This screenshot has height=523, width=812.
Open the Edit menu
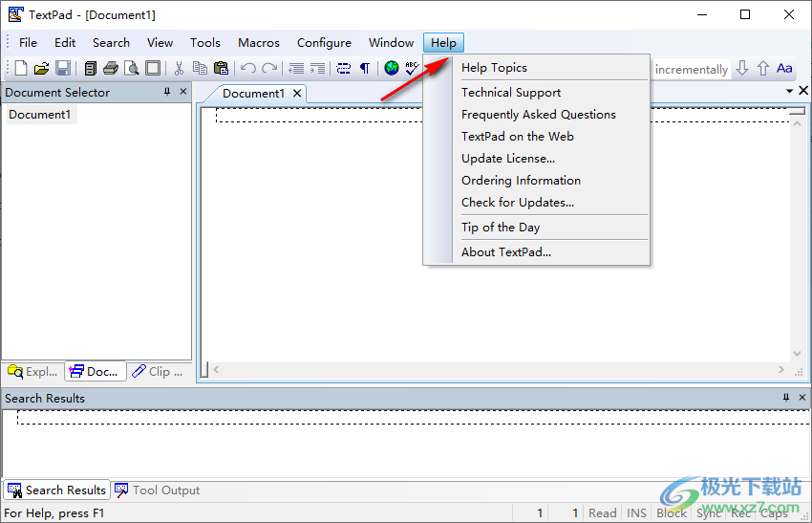tap(65, 42)
